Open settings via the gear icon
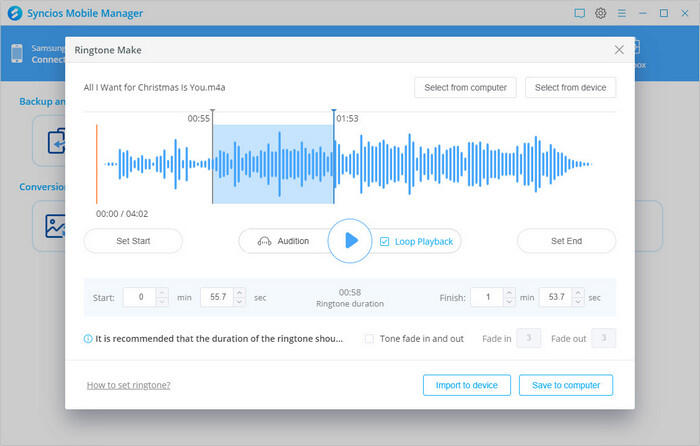The width and height of the screenshot is (700, 446). pyautogui.click(x=601, y=13)
